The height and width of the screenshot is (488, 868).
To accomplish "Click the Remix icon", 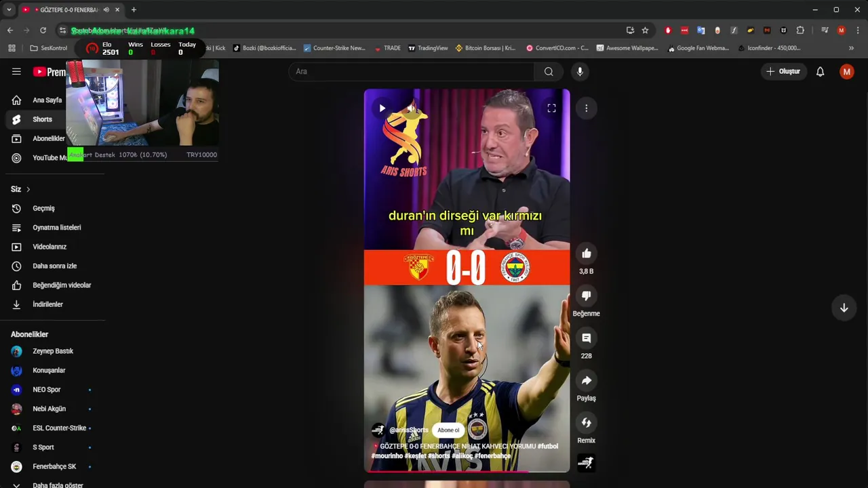I will pos(587,423).
